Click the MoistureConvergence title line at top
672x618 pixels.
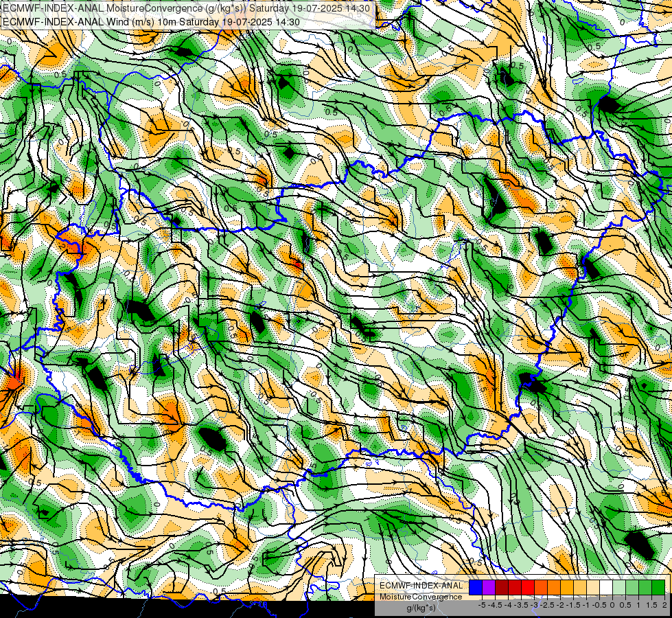(x=187, y=8)
